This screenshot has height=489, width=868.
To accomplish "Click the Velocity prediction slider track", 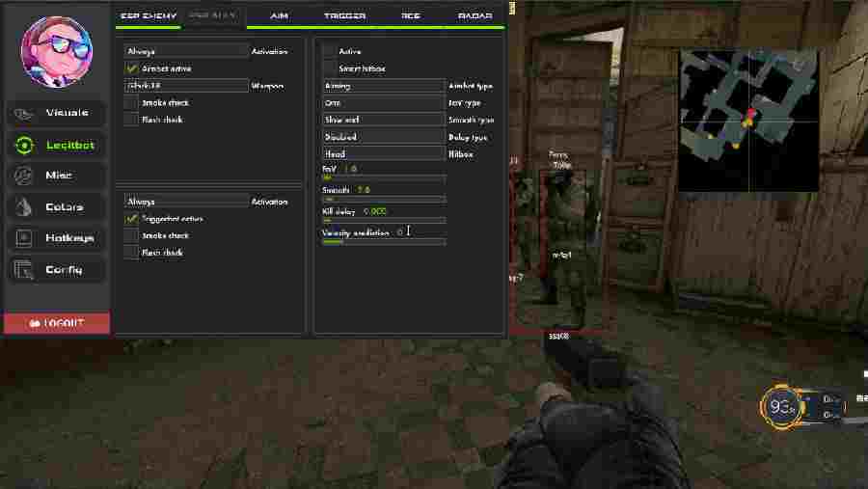I will 384,242.
